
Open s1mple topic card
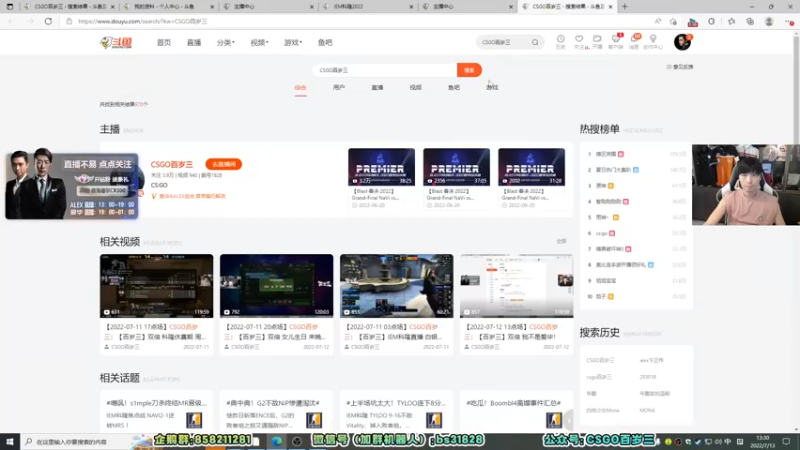point(157,413)
